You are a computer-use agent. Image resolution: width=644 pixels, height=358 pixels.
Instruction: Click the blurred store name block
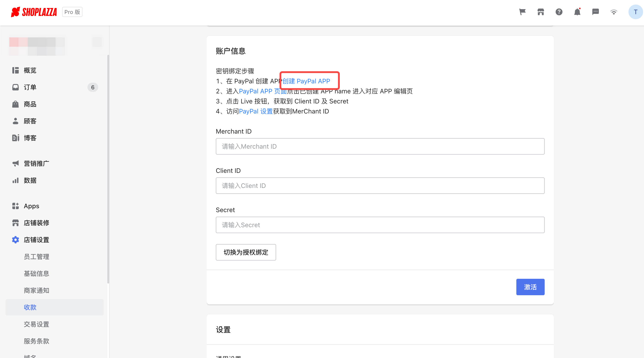click(37, 47)
